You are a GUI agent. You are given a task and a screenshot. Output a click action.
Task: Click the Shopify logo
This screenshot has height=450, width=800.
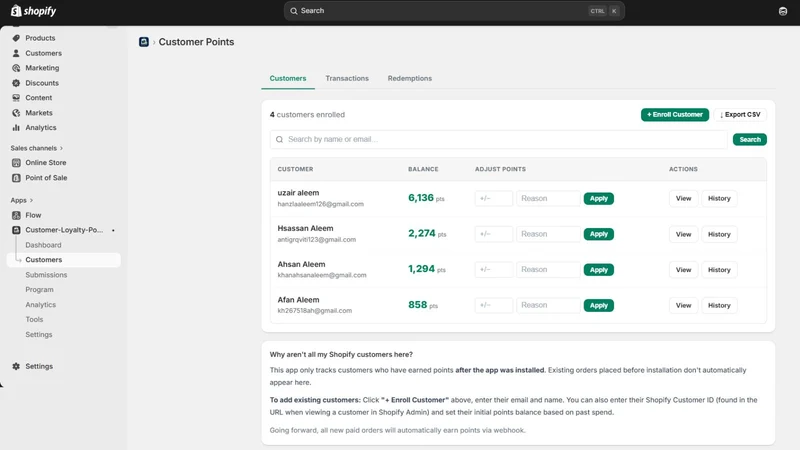pyautogui.click(x=34, y=11)
